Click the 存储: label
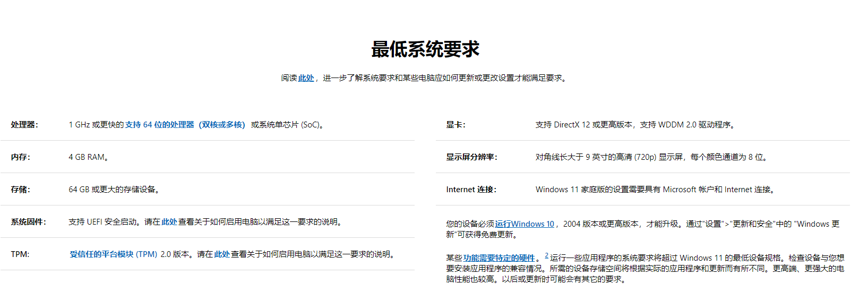This screenshot has width=868, height=300. click(21, 190)
